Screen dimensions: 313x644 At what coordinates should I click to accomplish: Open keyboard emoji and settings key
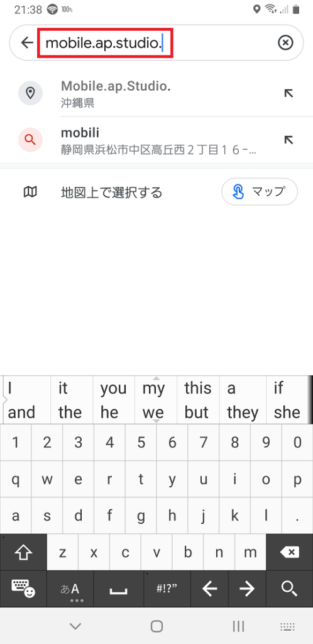pos(23,589)
